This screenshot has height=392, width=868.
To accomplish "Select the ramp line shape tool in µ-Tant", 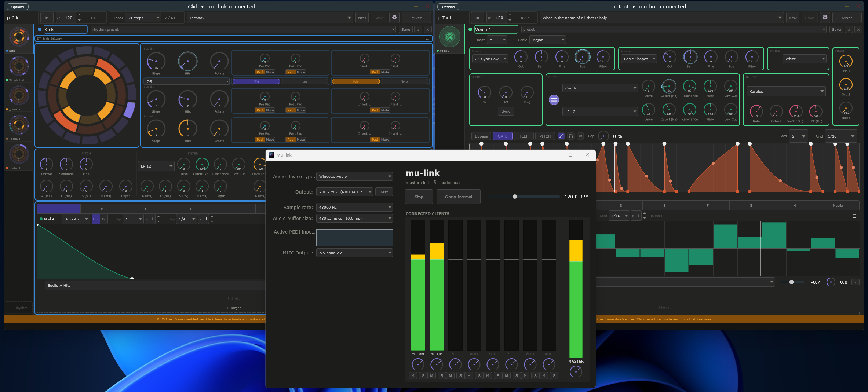I will tap(561, 136).
